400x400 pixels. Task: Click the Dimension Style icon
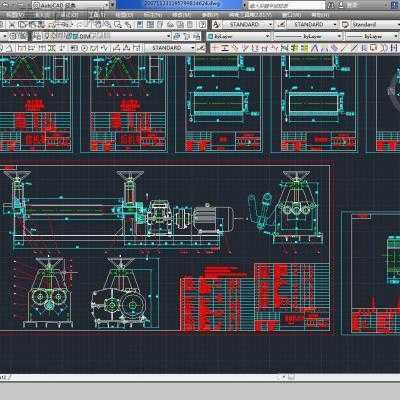coord(282,25)
